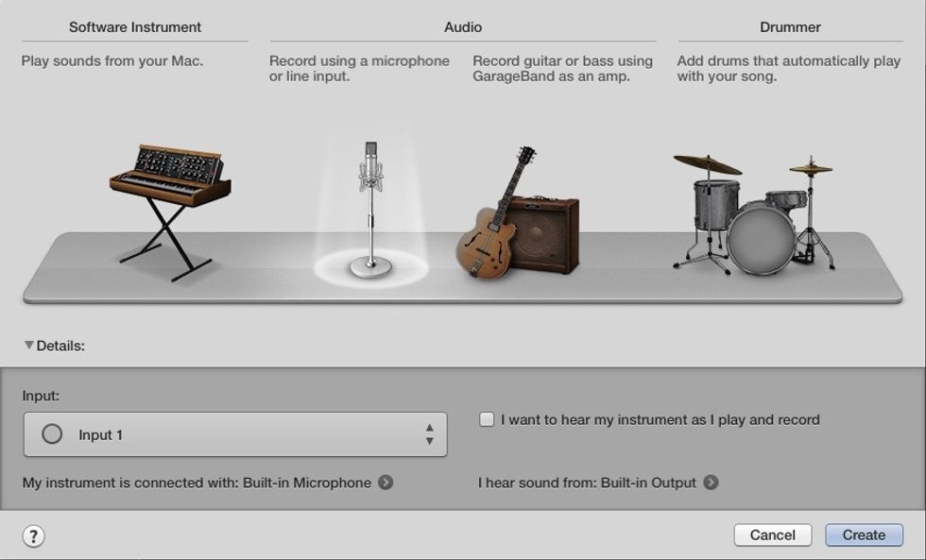Toggle the instrument monitoring checkbox off
926x560 pixels.
pos(488,418)
